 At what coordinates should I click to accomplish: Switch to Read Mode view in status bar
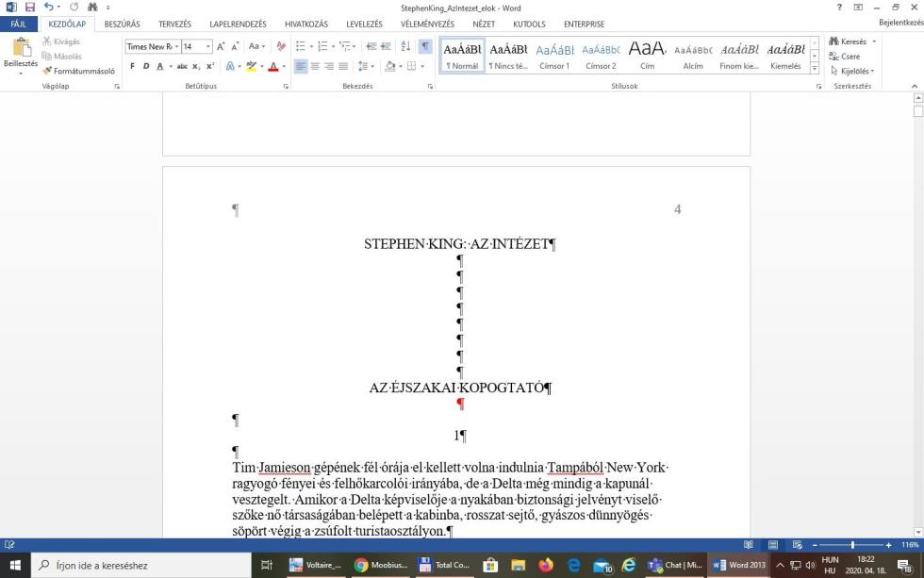click(749, 545)
